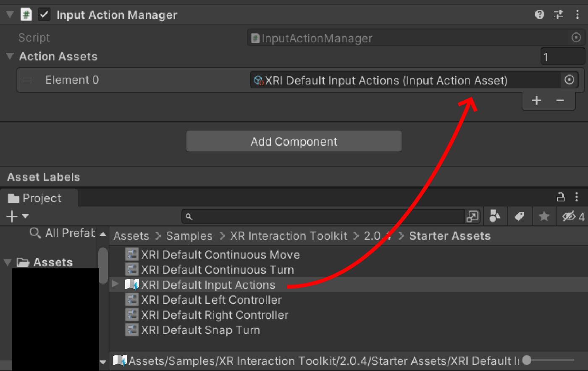This screenshot has height=371, width=588.
Task: Open Input Action Manager context menu
Action: pyautogui.click(x=577, y=15)
